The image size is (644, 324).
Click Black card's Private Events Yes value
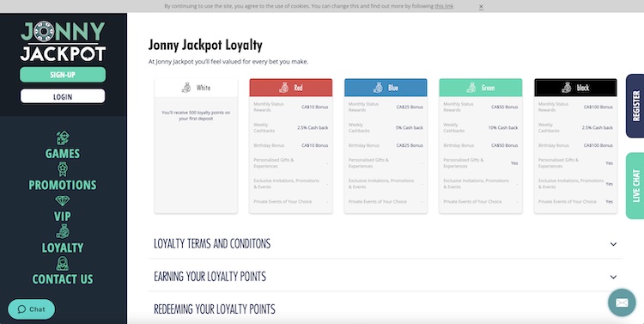pos(609,201)
